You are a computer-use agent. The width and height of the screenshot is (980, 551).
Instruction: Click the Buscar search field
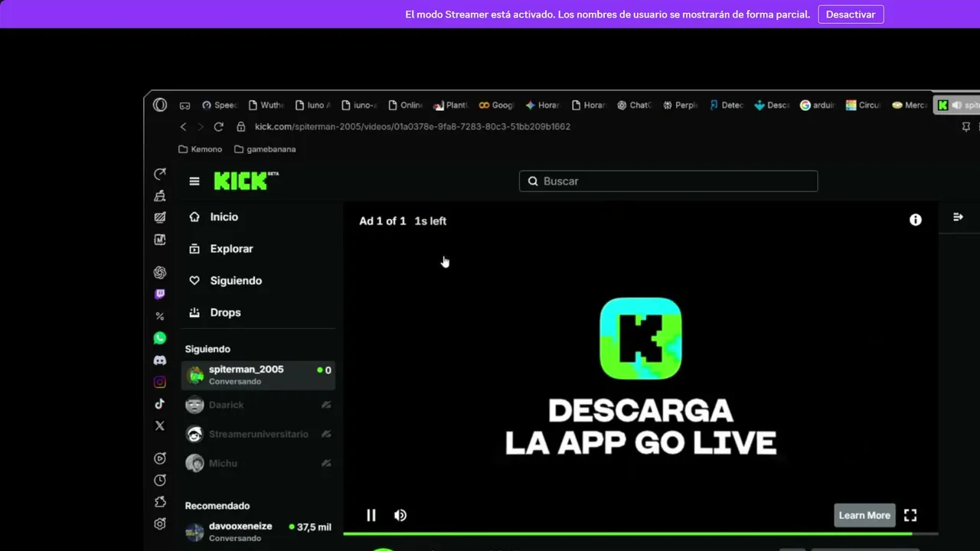668,181
